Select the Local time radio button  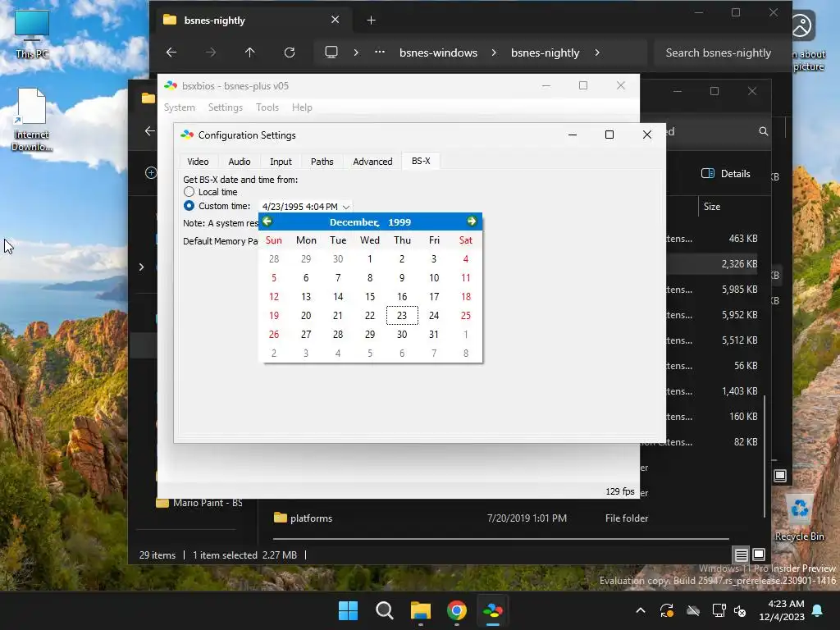point(189,192)
